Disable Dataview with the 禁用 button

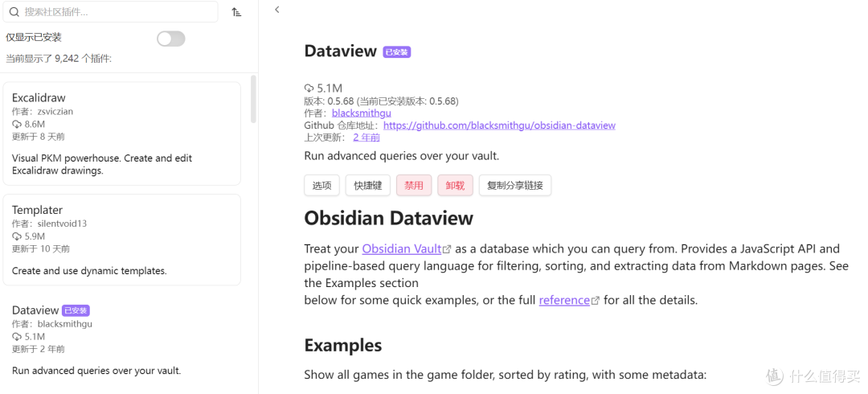coord(414,186)
